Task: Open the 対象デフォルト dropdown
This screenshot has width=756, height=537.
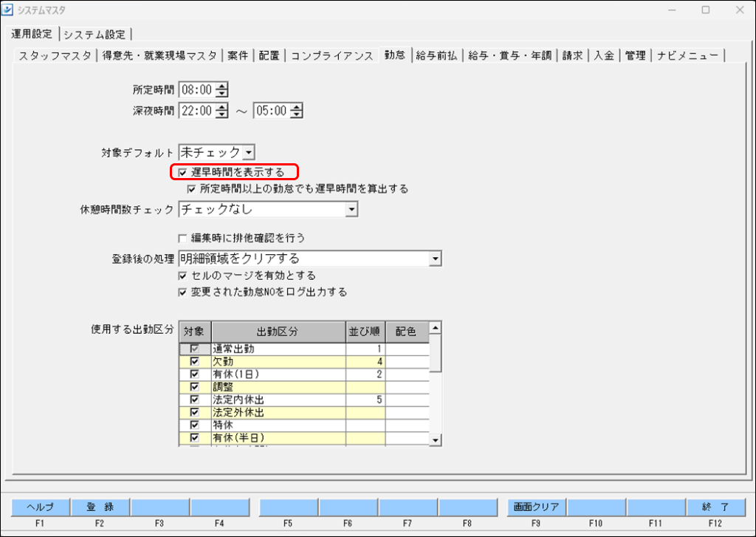Action: 249,152
